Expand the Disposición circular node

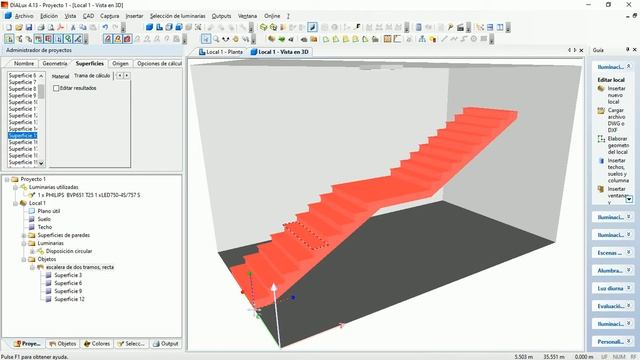[32, 251]
